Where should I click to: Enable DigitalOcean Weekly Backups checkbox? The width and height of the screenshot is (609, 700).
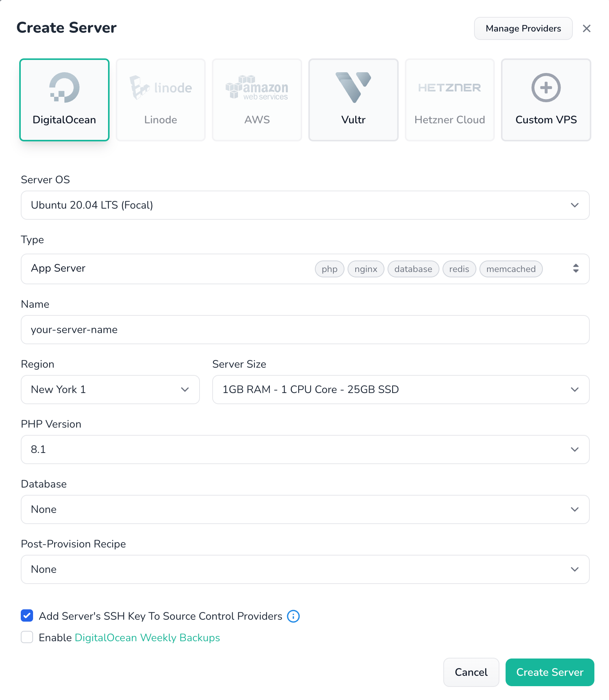(x=27, y=637)
